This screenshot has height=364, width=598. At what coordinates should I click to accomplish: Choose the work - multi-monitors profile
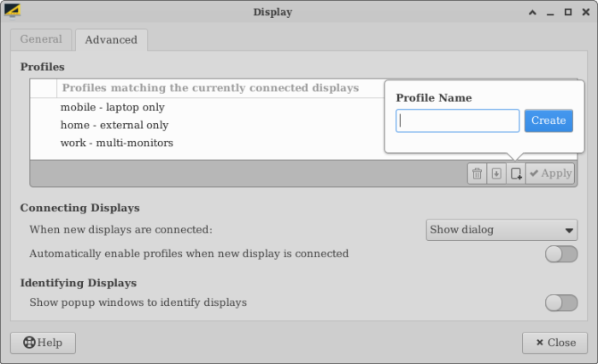coord(117,143)
